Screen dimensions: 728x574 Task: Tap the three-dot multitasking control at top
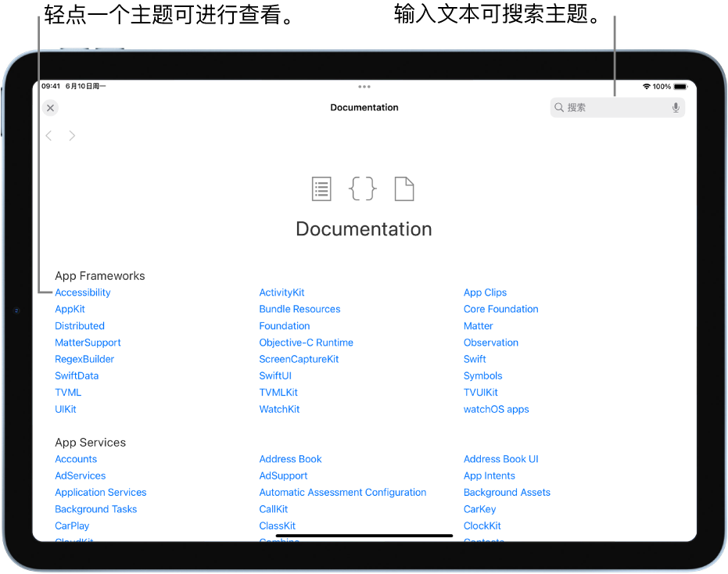[x=364, y=87]
